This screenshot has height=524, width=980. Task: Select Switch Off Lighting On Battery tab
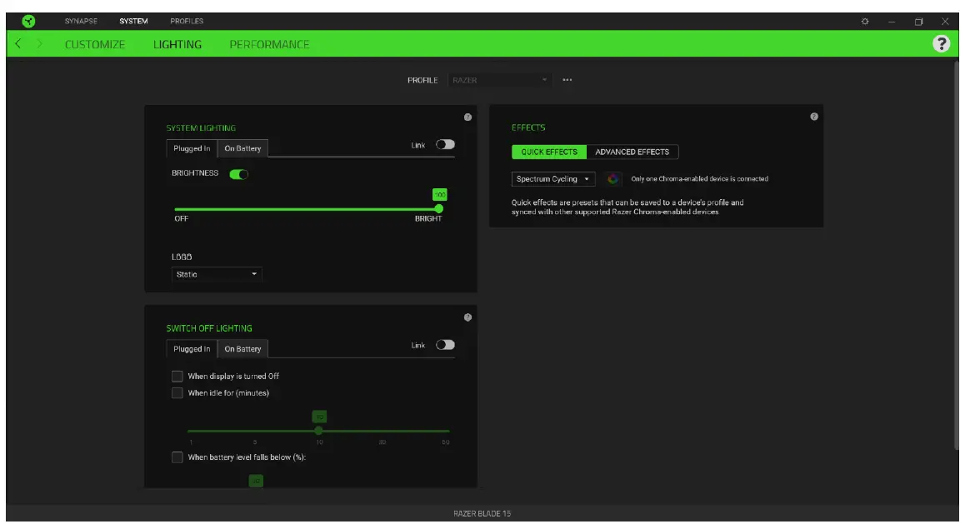coord(242,349)
